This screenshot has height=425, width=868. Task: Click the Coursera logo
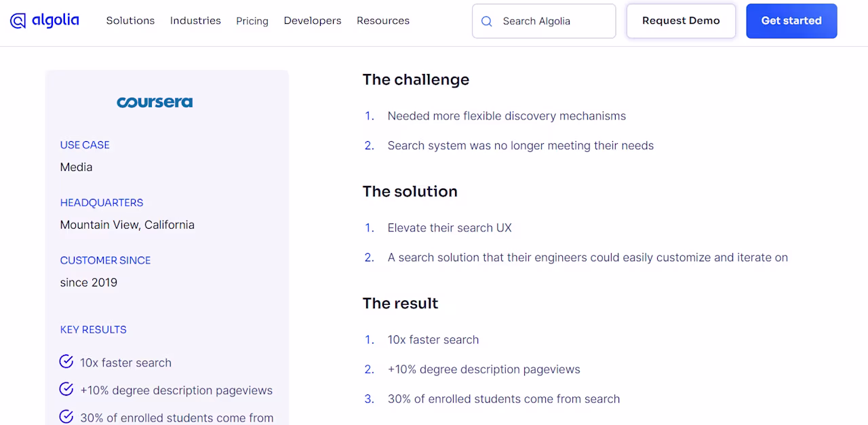155,103
